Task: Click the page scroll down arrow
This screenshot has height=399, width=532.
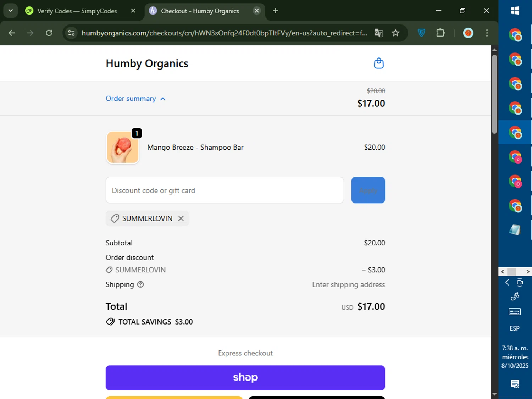Action: (x=494, y=394)
